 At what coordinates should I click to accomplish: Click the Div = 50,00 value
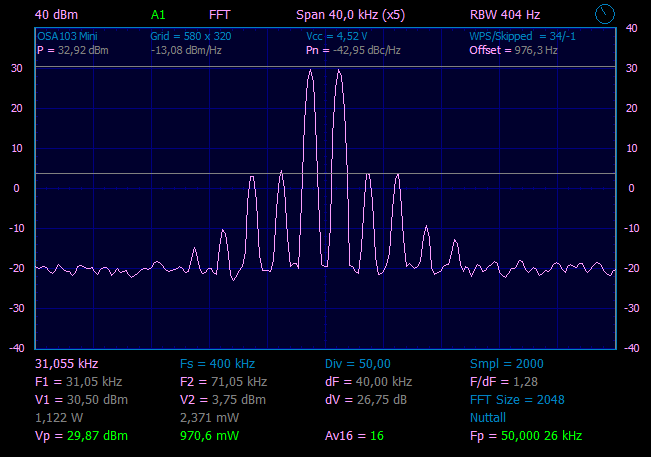coord(358,363)
